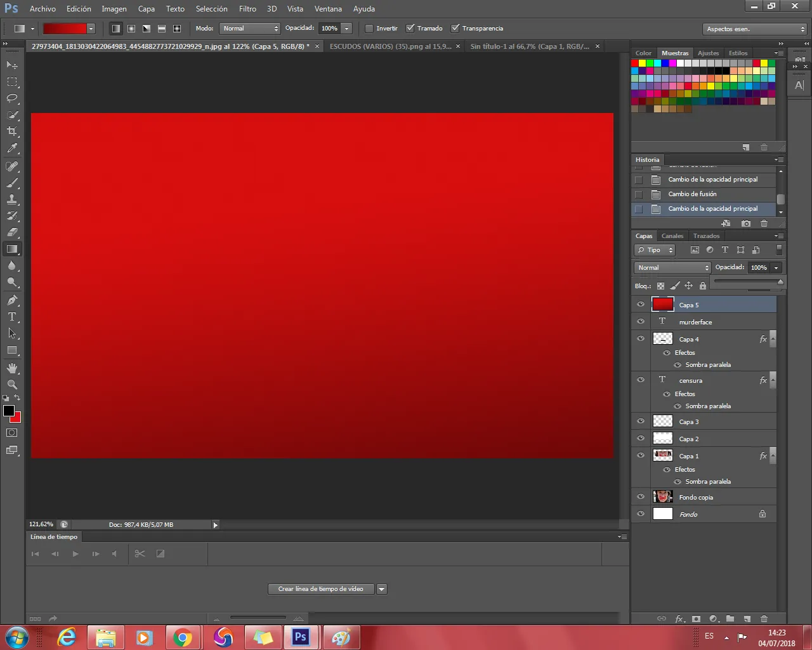812x650 pixels.
Task: Toggle Quick Mask mode icon
Action: coord(12,433)
